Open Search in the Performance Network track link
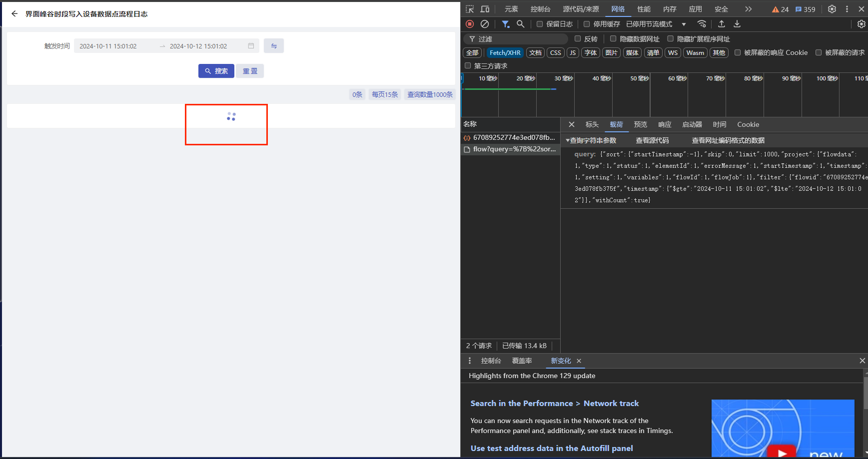The image size is (868, 459). (555, 403)
